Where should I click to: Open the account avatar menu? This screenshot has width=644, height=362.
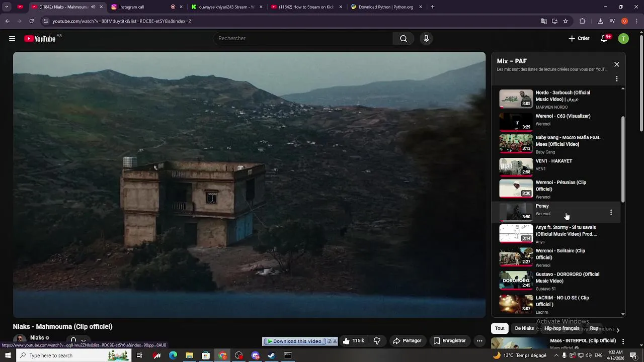click(x=623, y=39)
